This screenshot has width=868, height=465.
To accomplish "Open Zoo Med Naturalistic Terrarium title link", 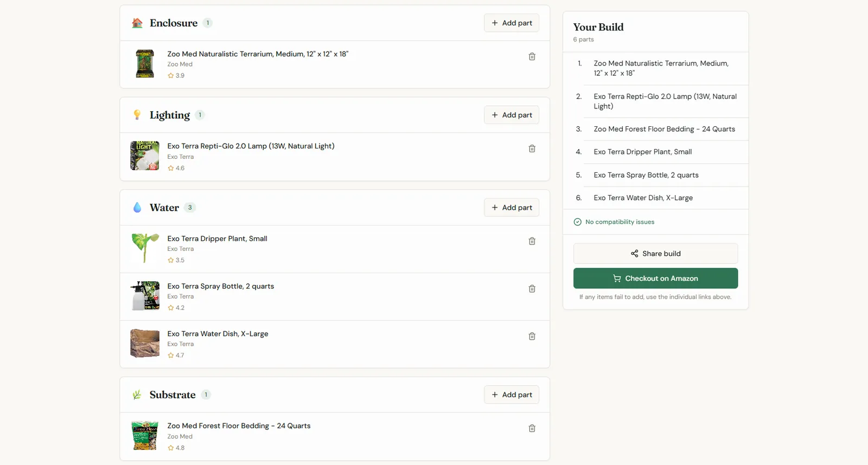I will coord(258,54).
